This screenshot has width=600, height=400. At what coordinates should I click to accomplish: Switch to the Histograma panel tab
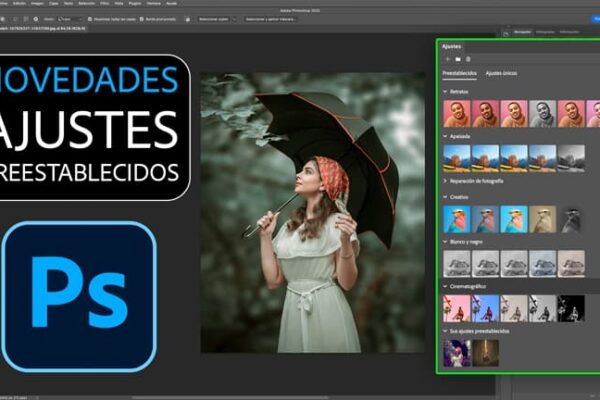click(545, 32)
